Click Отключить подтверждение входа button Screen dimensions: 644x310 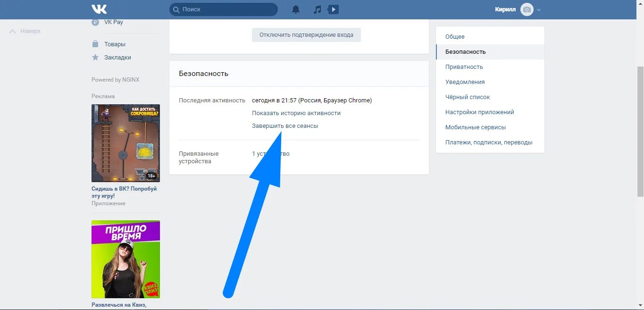point(306,35)
